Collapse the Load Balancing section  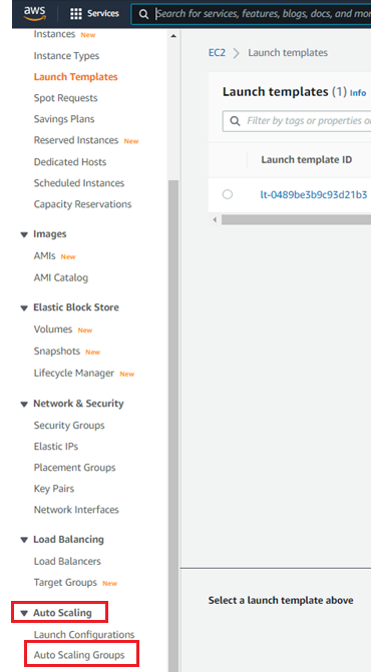pyautogui.click(x=24, y=540)
